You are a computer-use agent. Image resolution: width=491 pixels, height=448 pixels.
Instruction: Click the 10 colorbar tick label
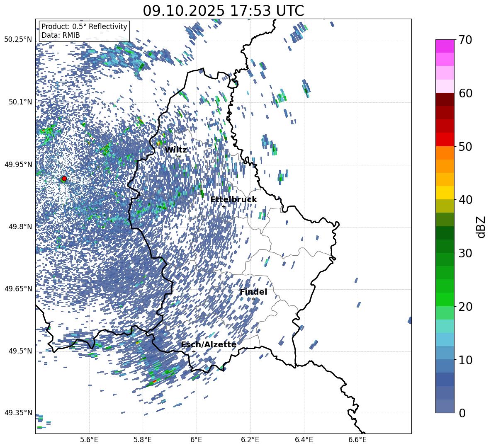(x=465, y=360)
